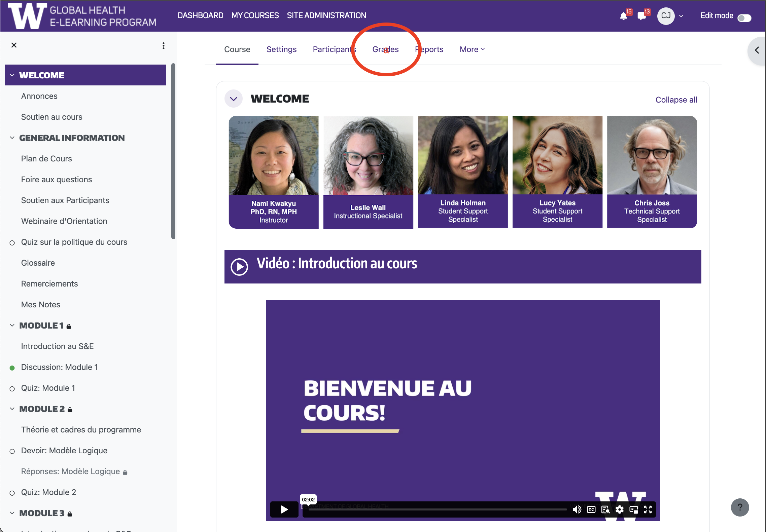
Task: Collapse the GENERAL INFORMATION section in the sidebar
Action: coord(12,138)
